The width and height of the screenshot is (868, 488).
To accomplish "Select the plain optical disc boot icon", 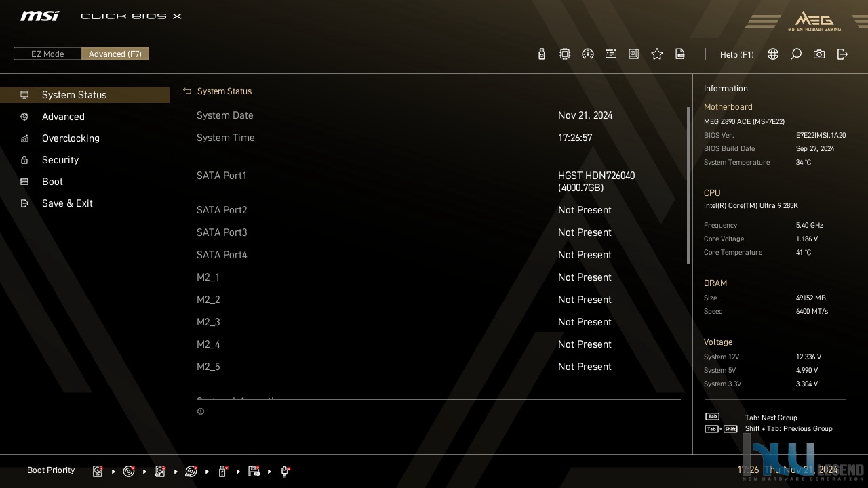I will [129, 471].
